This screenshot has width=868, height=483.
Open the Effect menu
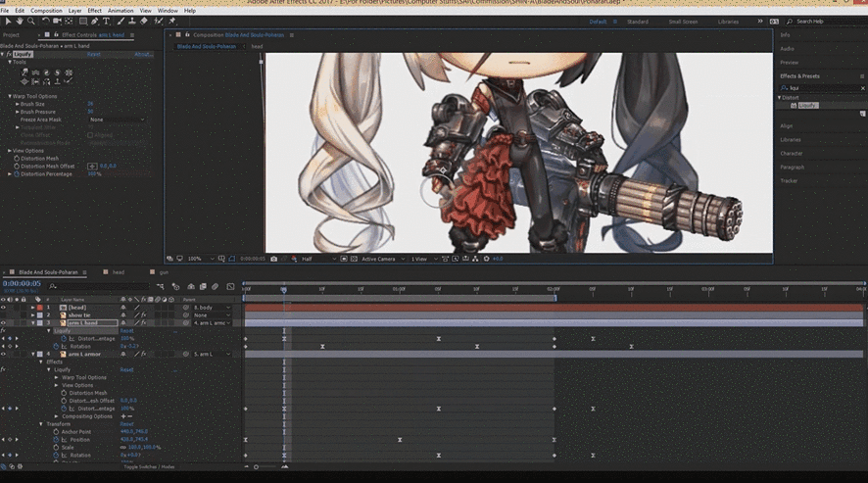point(95,11)
